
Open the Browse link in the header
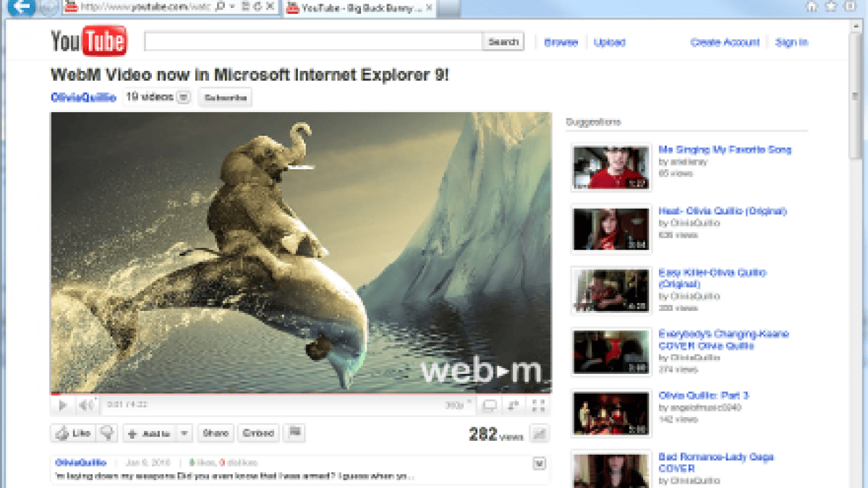[x=561, y=43]
